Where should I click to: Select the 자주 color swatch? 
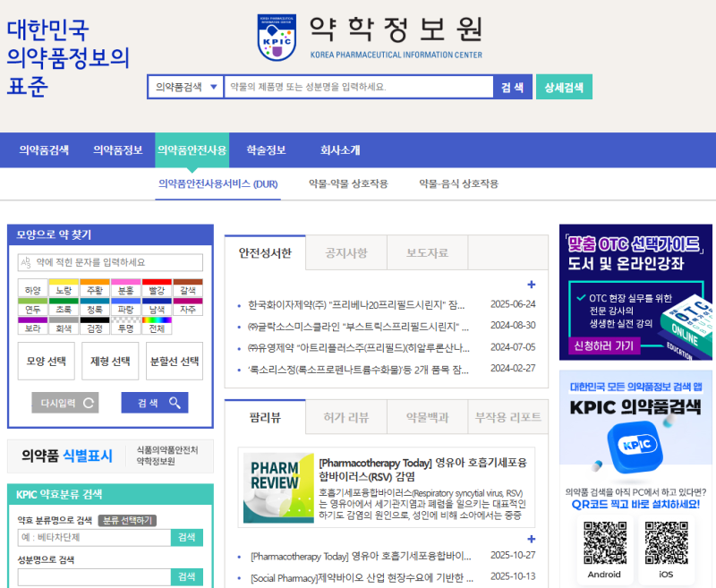tap(188, 307)
